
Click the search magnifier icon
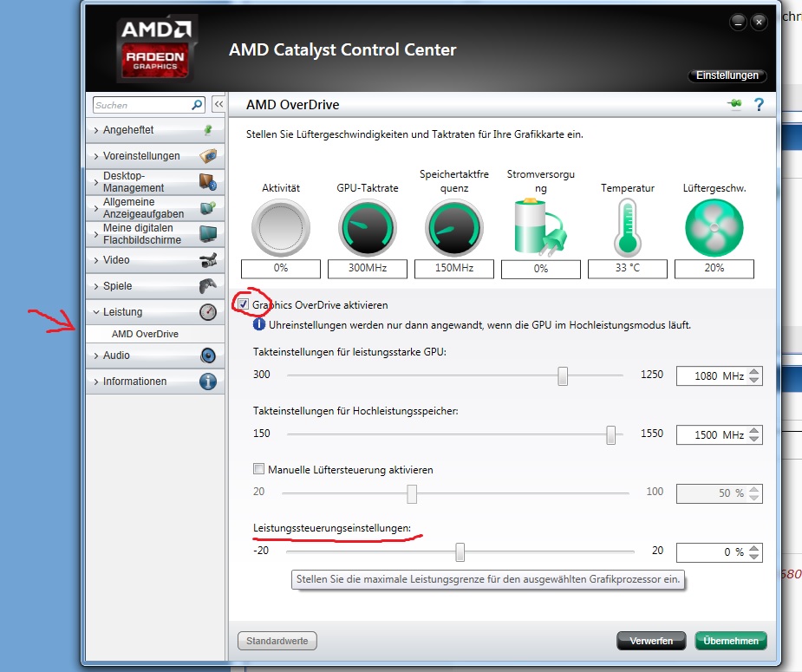pyautogui.click(x=197, y=105)
